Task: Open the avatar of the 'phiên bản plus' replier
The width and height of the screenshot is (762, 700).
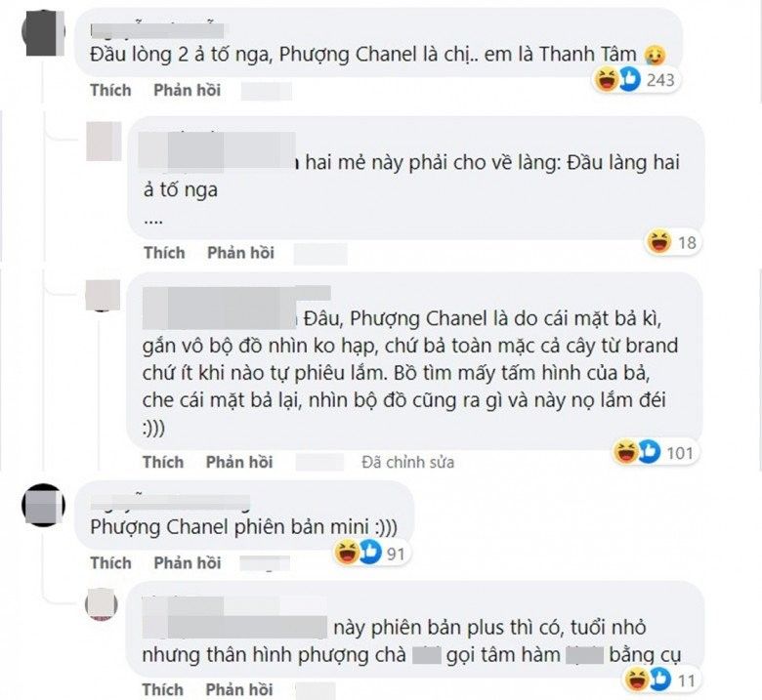Action: (102, 605)
